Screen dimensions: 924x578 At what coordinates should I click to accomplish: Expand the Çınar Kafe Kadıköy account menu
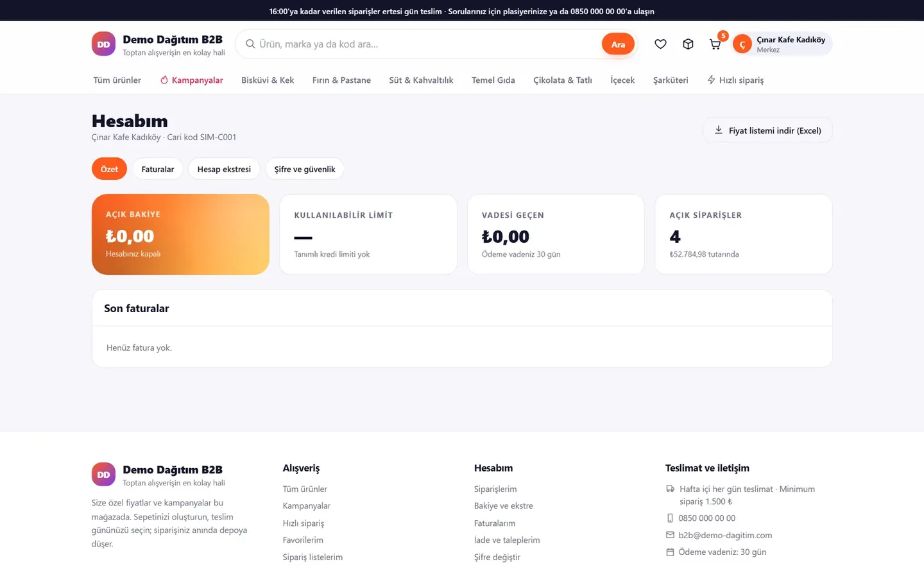[782, 44]
